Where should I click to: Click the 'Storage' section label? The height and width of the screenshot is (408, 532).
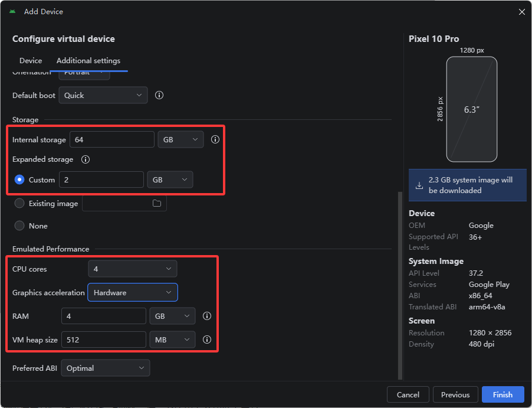25,120
